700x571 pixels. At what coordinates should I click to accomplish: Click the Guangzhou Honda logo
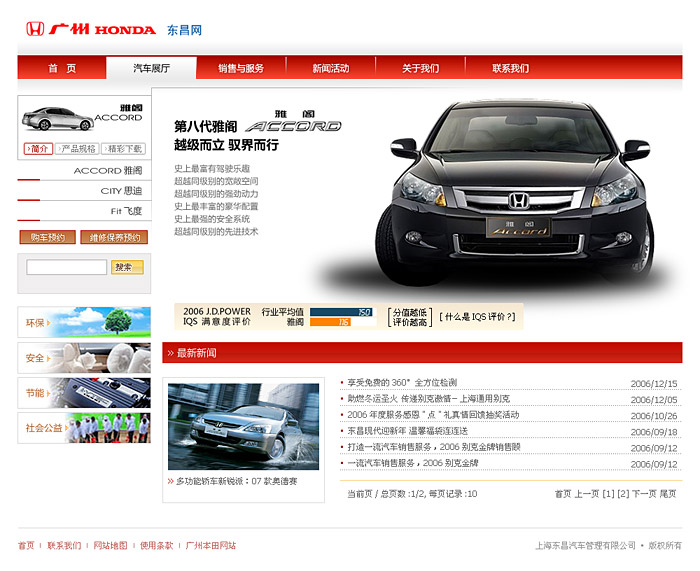click(91, 29)
